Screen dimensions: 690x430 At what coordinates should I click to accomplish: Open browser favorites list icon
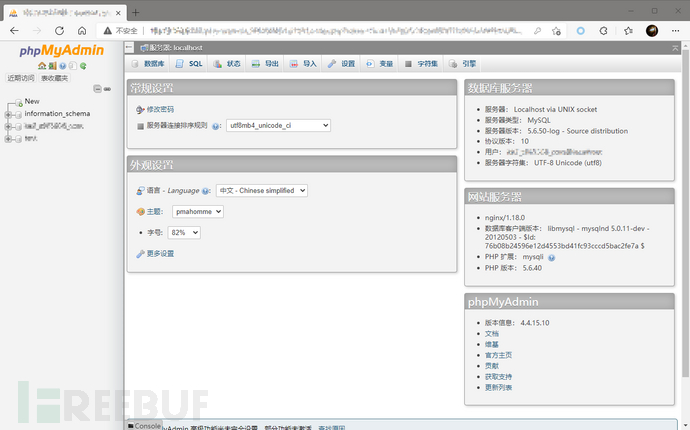pos(628,31)
